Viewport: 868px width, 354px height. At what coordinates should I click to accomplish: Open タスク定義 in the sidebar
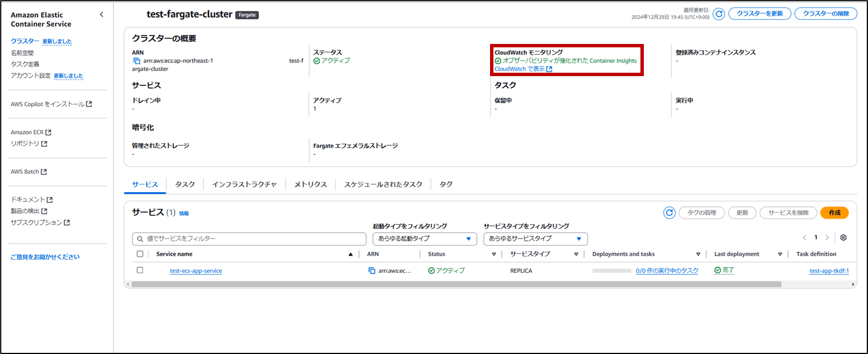(x=25, y=64)
